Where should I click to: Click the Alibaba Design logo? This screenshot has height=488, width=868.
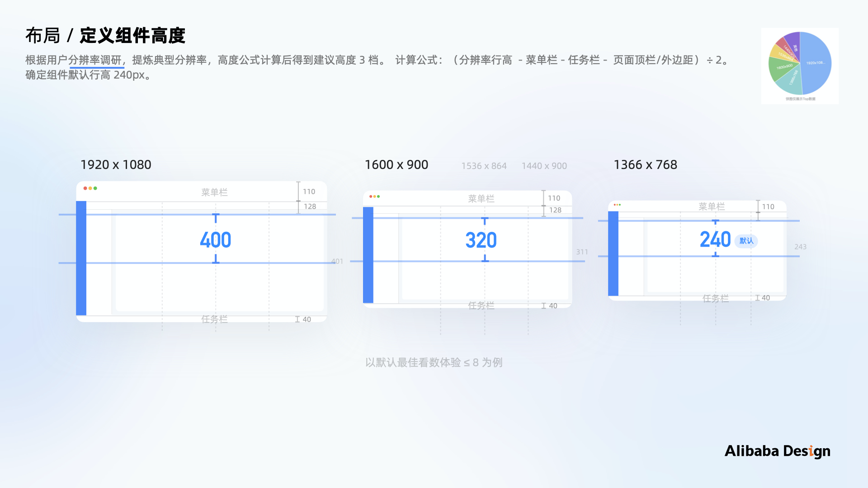(778, 451)
